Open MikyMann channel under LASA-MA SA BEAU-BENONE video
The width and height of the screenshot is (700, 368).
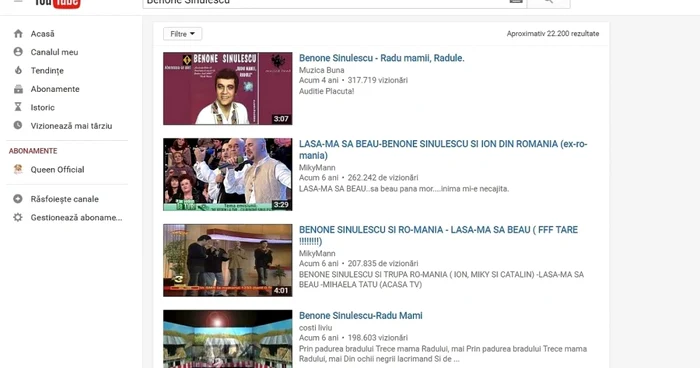point(317,167)
